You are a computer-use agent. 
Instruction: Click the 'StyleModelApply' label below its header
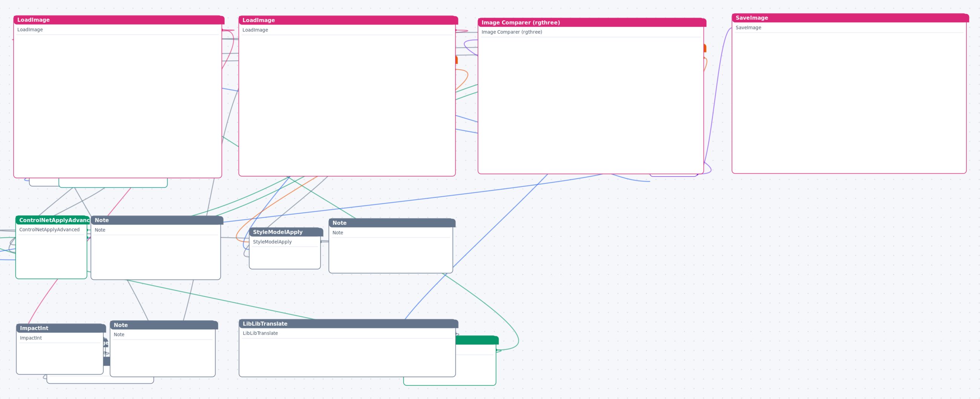click(x=273, y=242)
